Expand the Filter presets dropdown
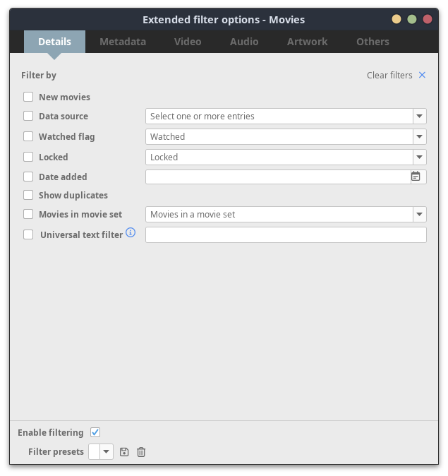The height and width of the screenshot is (476, 448). pos(107,452)
